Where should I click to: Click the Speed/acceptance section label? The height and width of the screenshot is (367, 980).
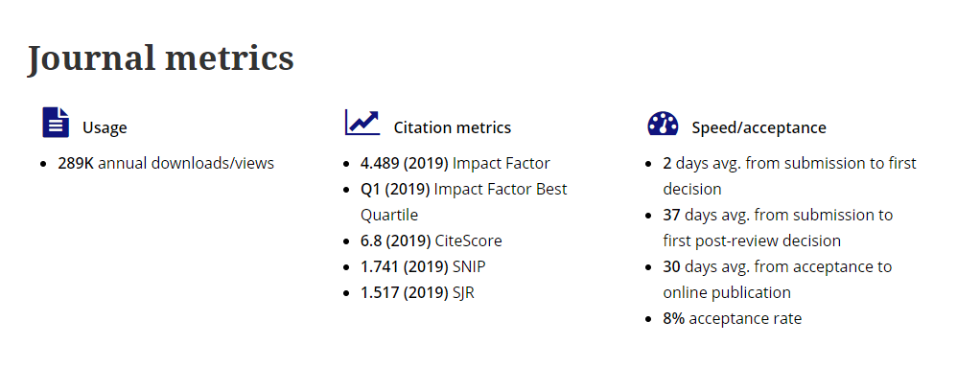pos(758,127)
